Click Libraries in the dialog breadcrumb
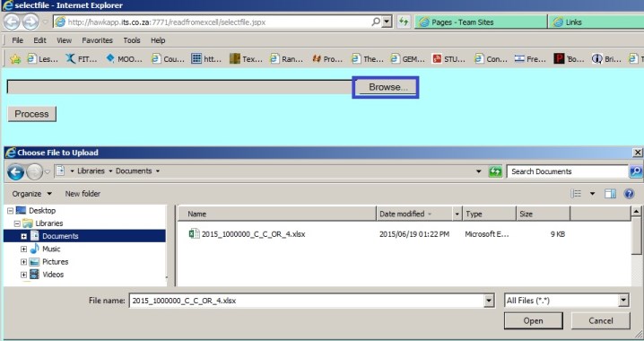The height and width of the screenshot is (341, 644). point(91,170)
